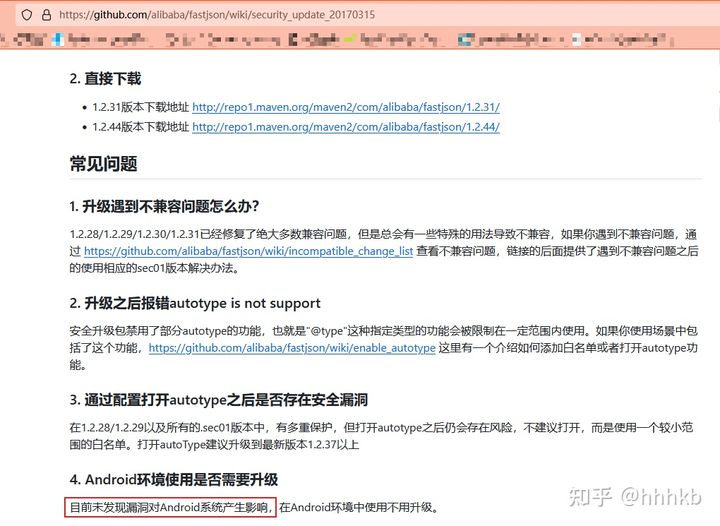720x526 pixels.
Task: Click heading "3. 通过配置打开autotype之后是否存在安全漏洞"
Action: click(x=219, y=400)
